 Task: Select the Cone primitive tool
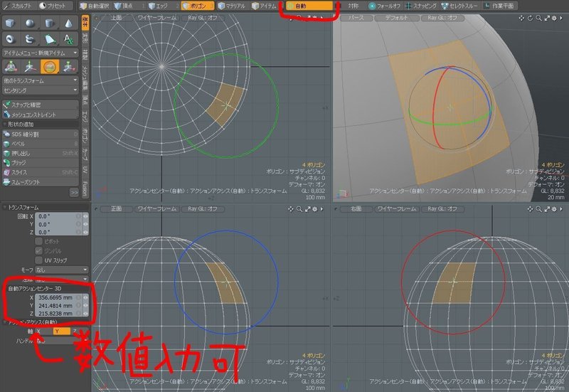(x=68, y=23)
